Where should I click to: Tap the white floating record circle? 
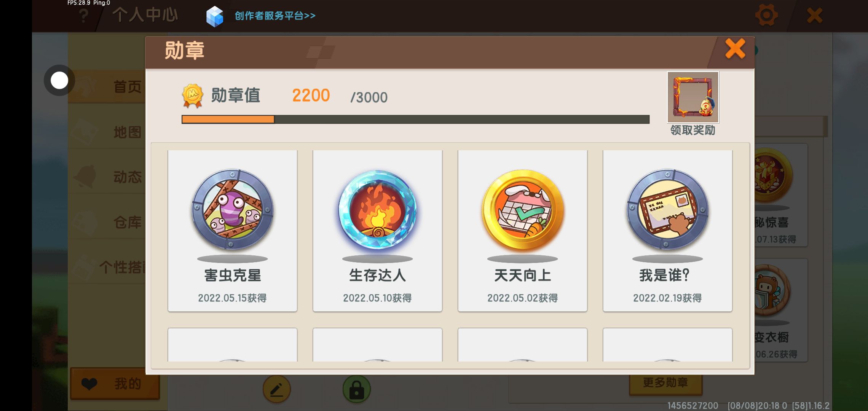tap(59, 80)
